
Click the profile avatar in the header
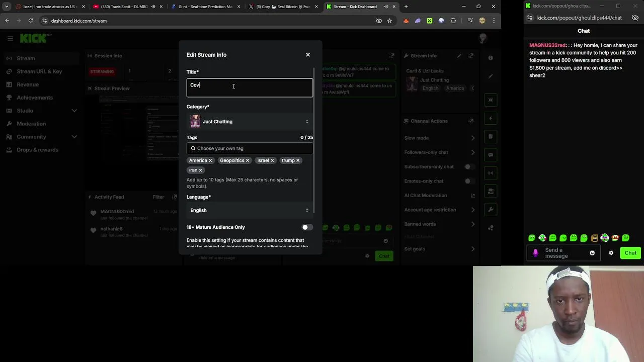point(482,38)
